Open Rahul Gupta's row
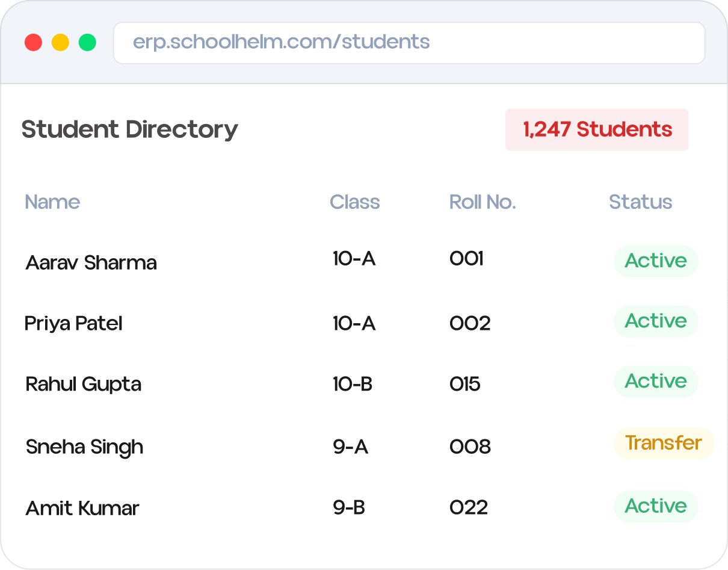 (x=84, y=384)
